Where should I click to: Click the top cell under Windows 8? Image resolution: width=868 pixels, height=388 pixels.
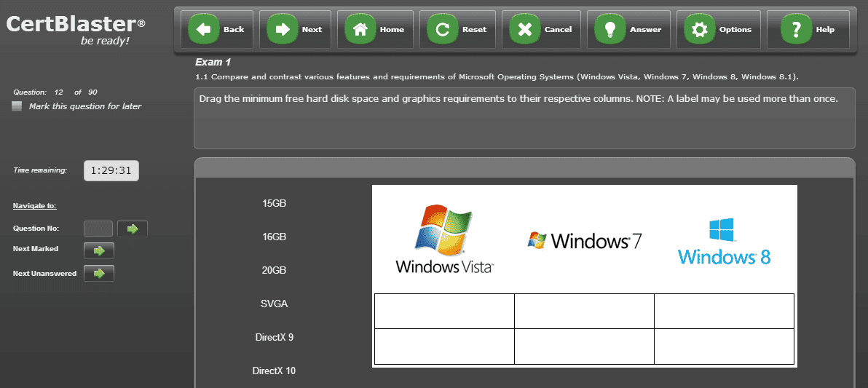(724, 311)
